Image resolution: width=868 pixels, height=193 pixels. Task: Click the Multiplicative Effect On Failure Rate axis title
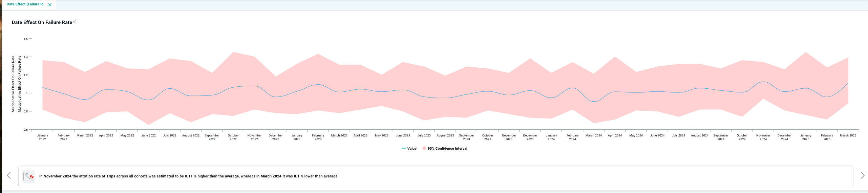click(13, 84)
